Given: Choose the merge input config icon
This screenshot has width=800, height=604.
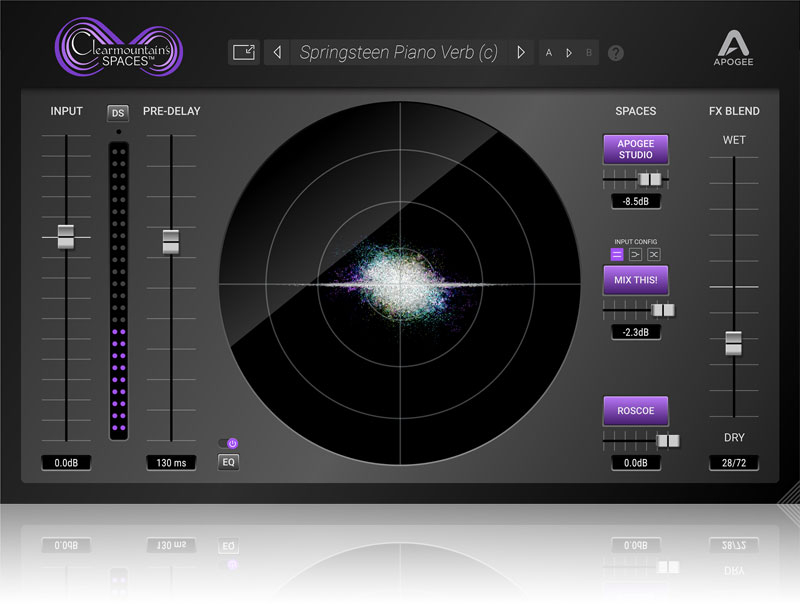Looking at the screenshot, I should point(635,255).
